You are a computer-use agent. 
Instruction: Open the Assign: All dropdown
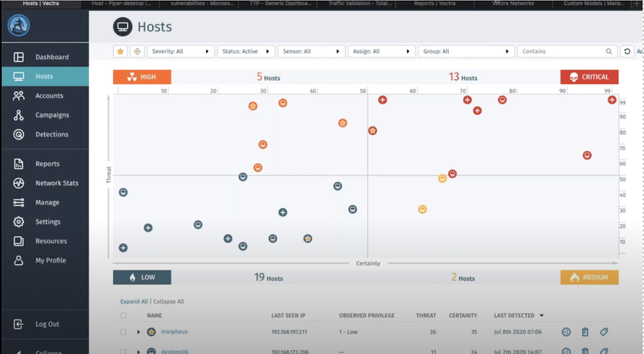(382, 51)
